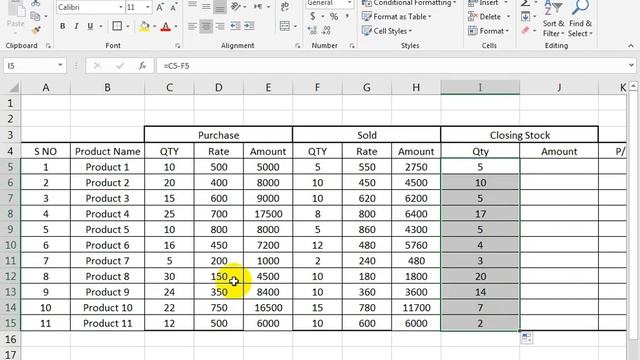Click the Cut scissors icon
The height and width of the screenshot is (360, 640).
coord(36,3)
